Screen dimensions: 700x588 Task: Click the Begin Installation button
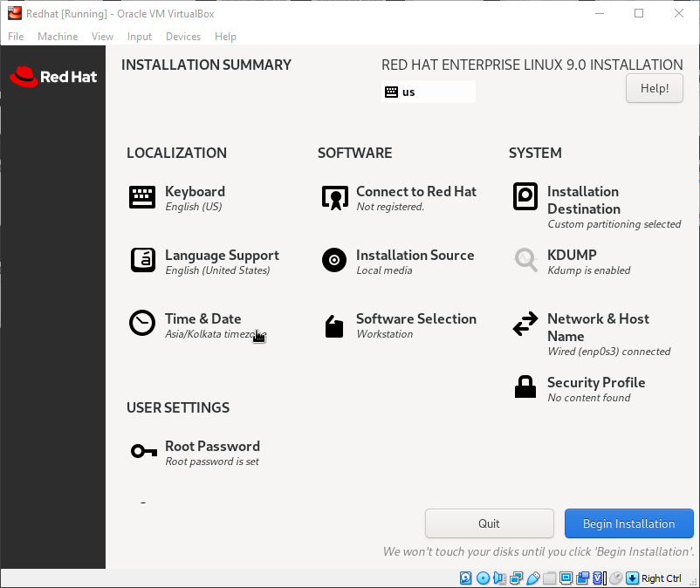629,523
